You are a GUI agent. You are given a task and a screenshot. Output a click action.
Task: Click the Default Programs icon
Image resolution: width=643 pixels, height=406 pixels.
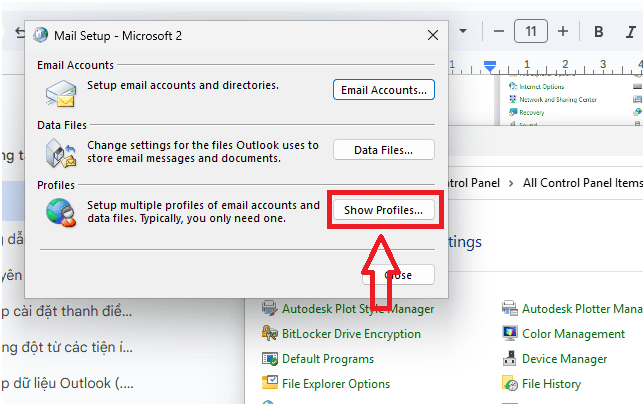270,358
